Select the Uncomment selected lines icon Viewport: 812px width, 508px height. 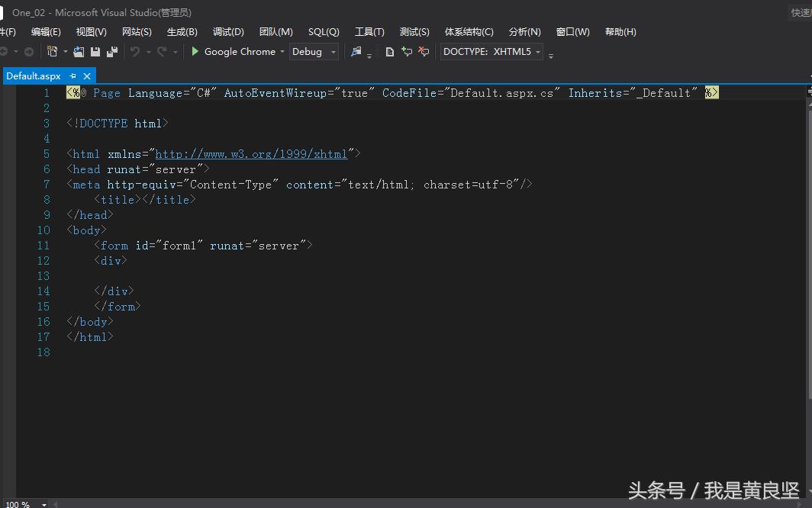tap(424, 51)
